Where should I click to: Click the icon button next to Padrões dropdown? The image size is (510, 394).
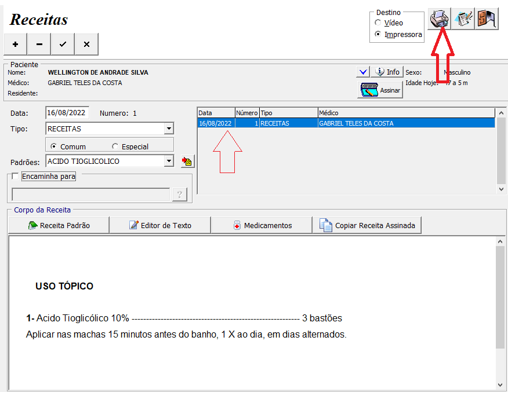pyautogui.click(x=187, y=162)
